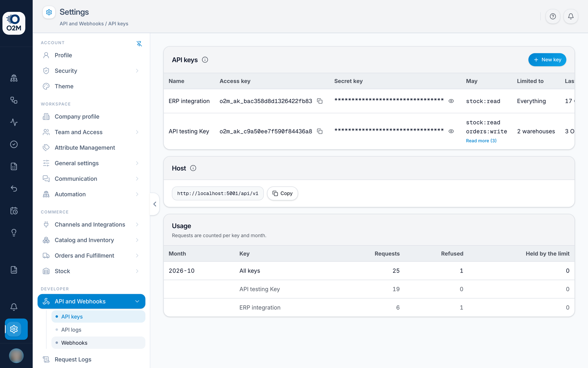The width and height of the screenshot is (588, 368).
Task: Open the Webhooks subpage
Action: click(98, 343)
